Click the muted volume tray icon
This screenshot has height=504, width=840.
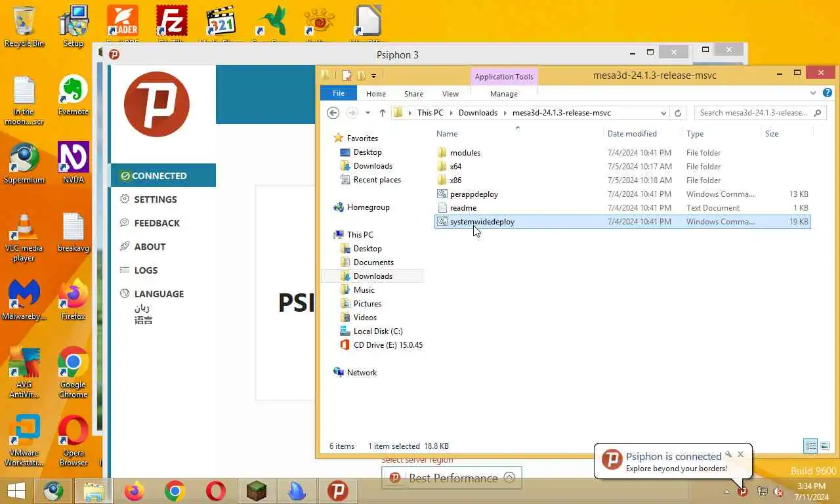[x=778, y=491]
